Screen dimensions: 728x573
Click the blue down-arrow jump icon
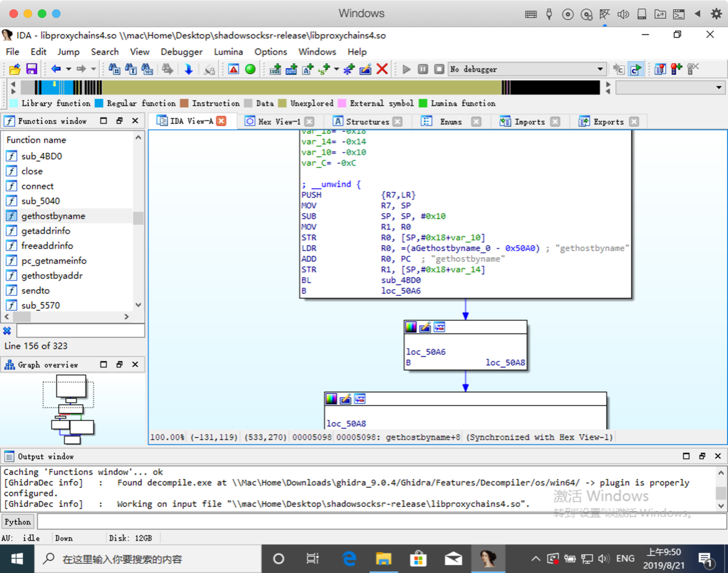click(x=189, y=69)
